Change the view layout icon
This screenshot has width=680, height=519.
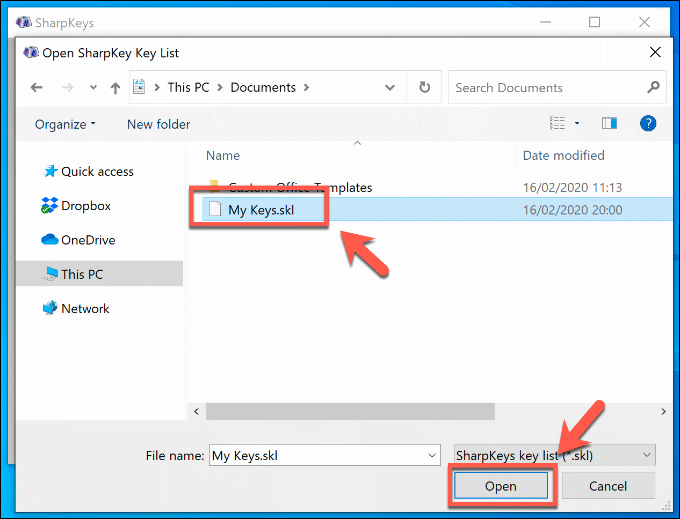[x=557, y=123]
